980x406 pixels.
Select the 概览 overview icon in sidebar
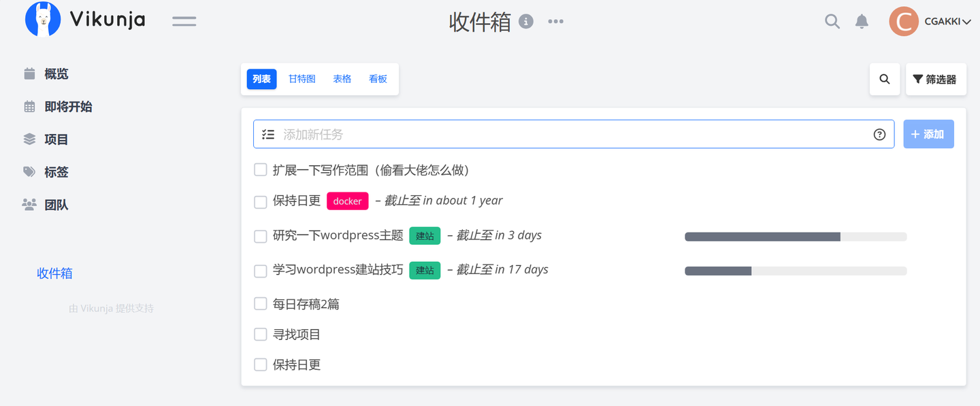click(29, 73)
